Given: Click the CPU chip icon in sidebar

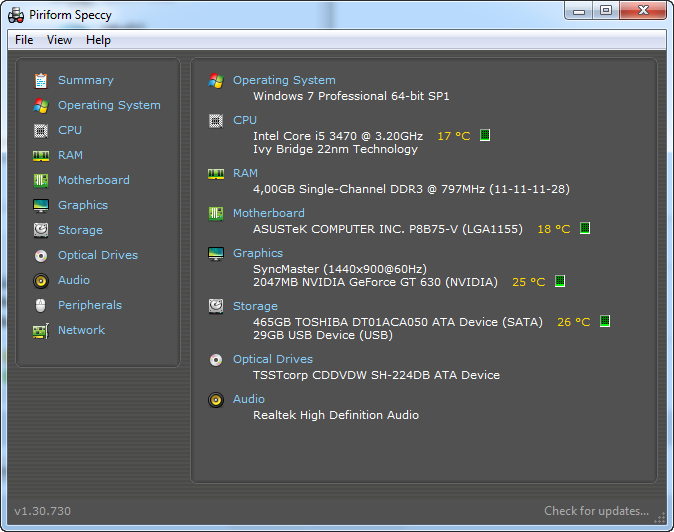Looking at the screenshot, I should [x=41, y=130].
